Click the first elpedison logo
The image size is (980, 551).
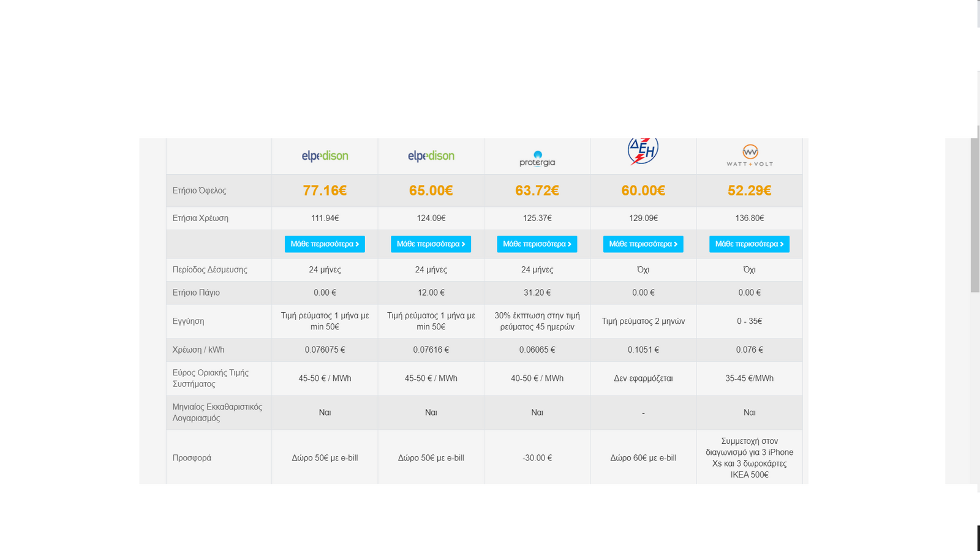[x=325, y=156]
